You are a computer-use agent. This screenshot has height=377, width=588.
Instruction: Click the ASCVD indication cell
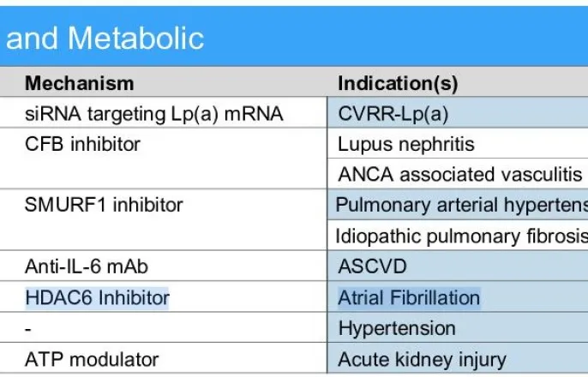372,267
